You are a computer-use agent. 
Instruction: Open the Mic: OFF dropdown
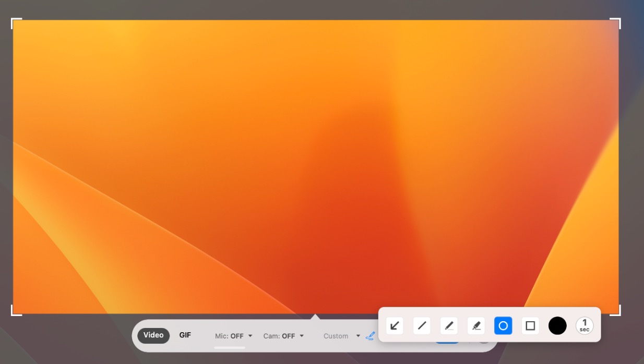click(x=234, y=336)
